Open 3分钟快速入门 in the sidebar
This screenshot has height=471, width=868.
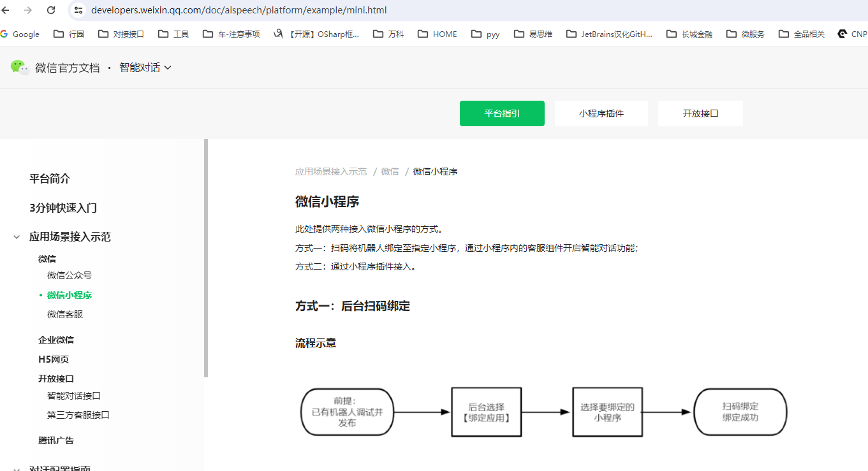(63, 208)
